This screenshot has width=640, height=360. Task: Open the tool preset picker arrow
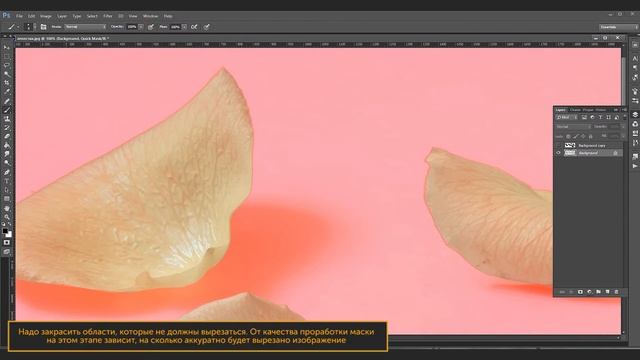pyautogui.click(x=18, y=27)
